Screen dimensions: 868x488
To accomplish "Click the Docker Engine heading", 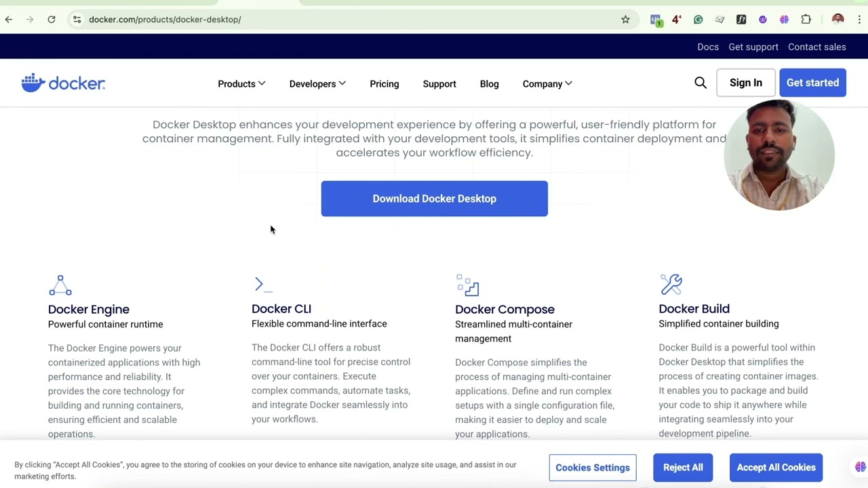I will [x=89, y=309].
